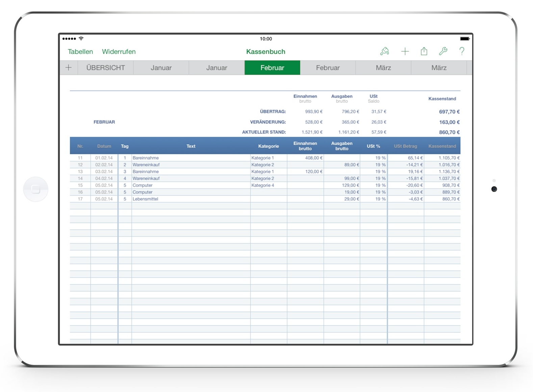Image resolution: width=533 pixels, height=392 pixels.
Task: Tap Widerrufen to undo
Action: (119, 52)
